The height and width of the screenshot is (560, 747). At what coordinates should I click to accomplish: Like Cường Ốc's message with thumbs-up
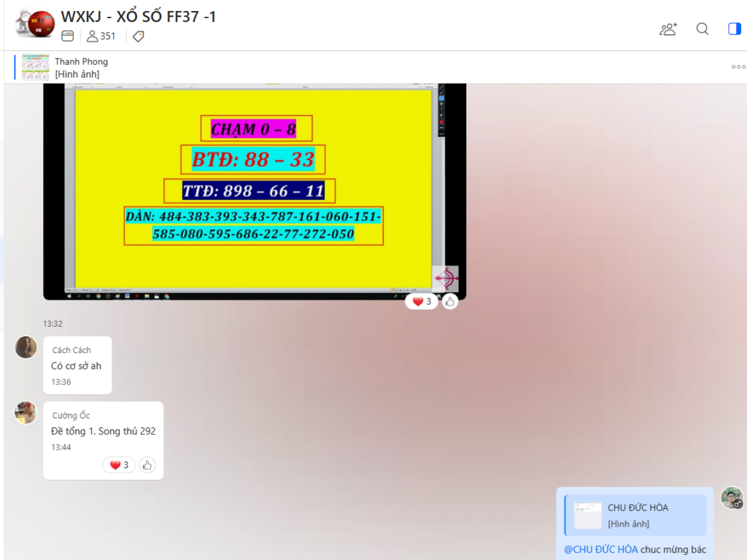[147, 464]
